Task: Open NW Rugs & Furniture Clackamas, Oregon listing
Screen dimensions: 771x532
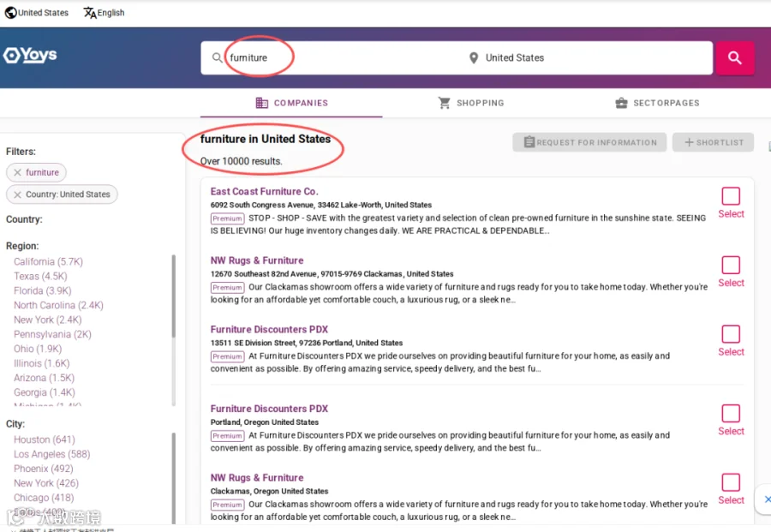Action: (257, 478)
